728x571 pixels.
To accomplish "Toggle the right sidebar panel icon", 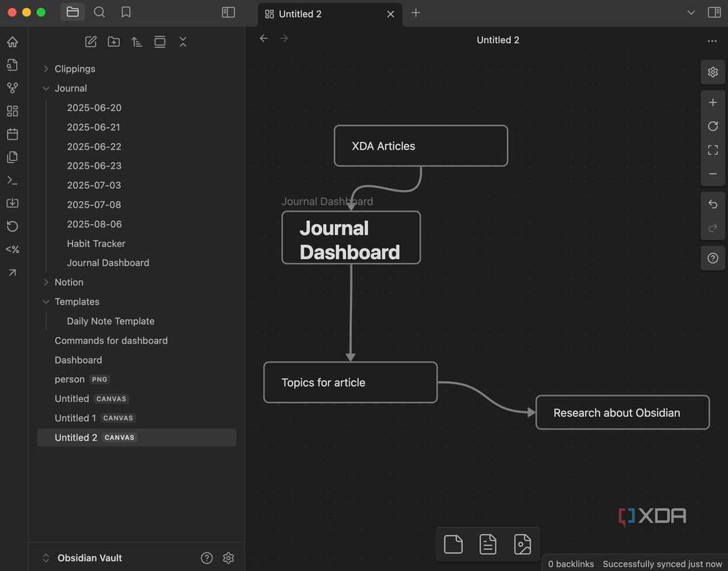I will 714,13.
